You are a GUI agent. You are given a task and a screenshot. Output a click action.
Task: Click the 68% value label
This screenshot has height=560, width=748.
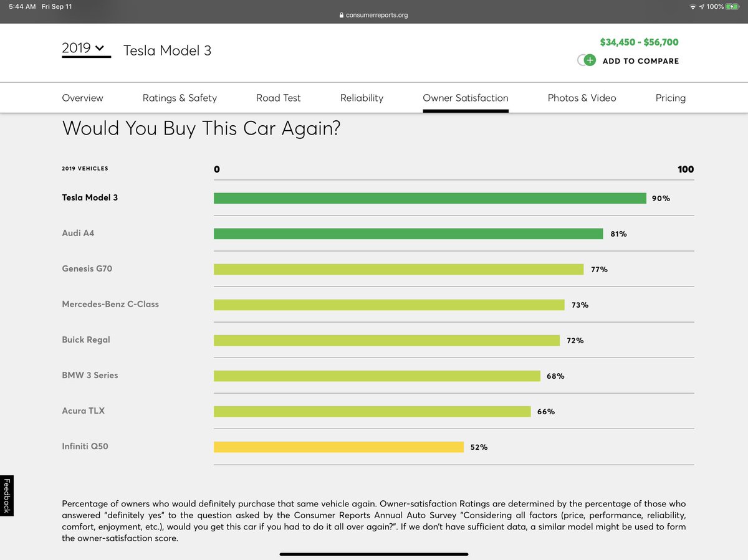(556, 376)
